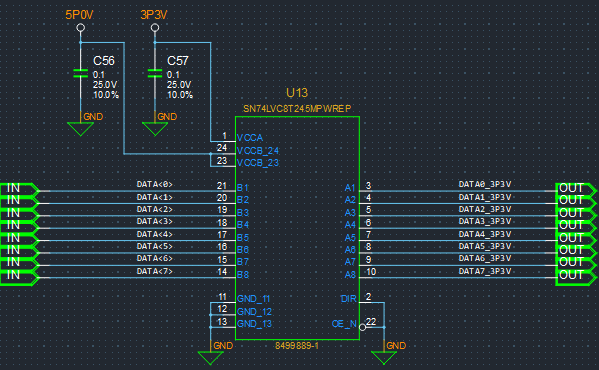This screenshot has height=370, width=599.
Task: Click the A1 pin label on U13
Action: (350, 187)
